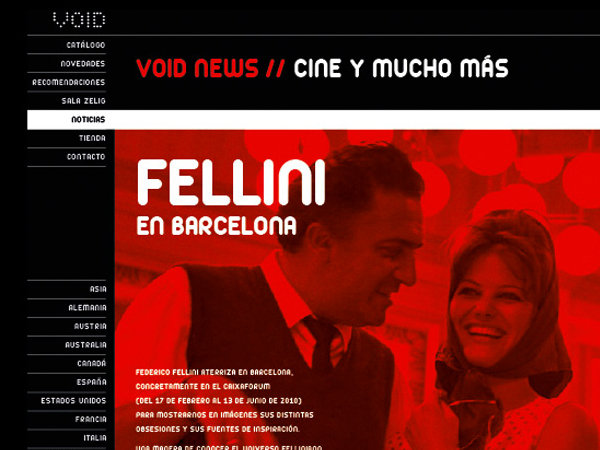This screenshot has width=600, height=450.
Task: Go to Novedades section
Action: (x=83, y=64)
